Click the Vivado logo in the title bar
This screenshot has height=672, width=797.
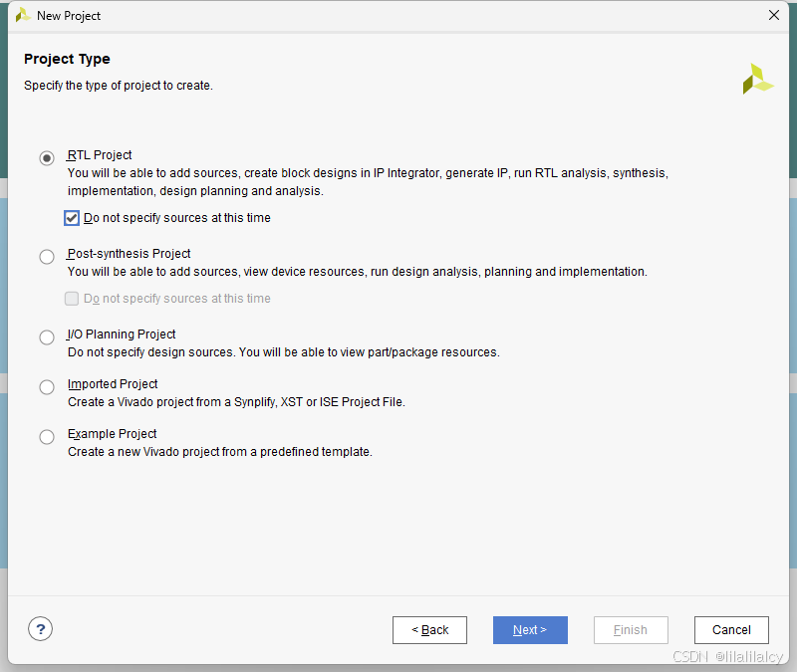coord(22,16)
